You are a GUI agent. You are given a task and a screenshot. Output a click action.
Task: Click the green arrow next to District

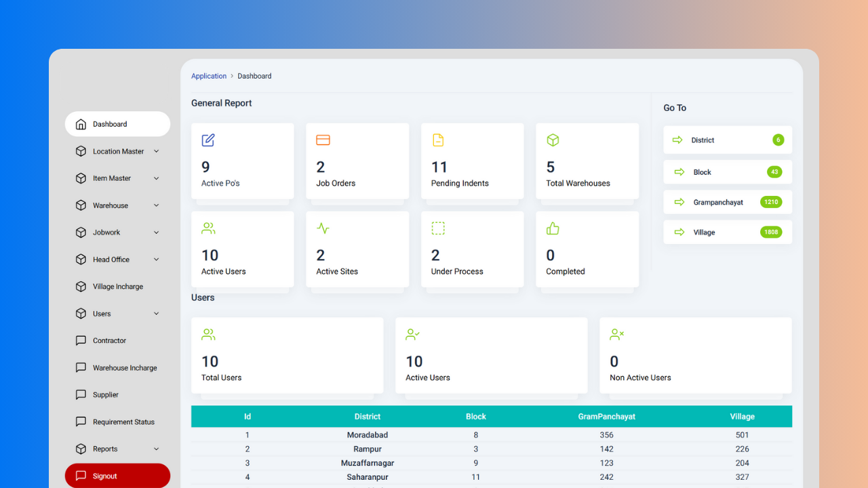pos(677,140)
